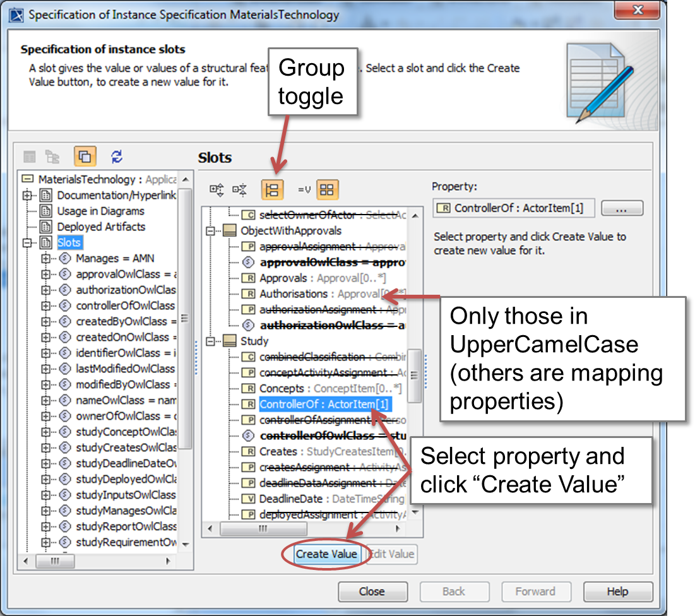Toggle the highlighted grid view button in Slots toolbar
The width and height of the screenshot is (695, 616).
pyautogui.click(x=328, y=189)
